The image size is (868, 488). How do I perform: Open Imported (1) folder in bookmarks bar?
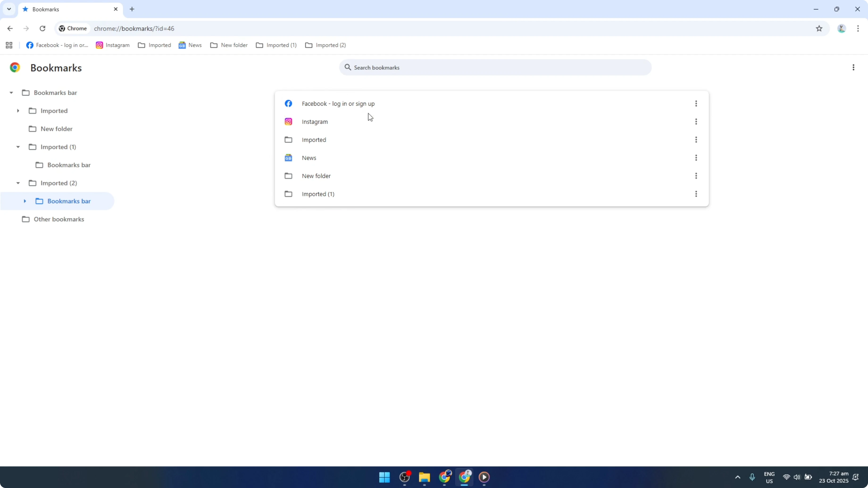coord(276,45)
